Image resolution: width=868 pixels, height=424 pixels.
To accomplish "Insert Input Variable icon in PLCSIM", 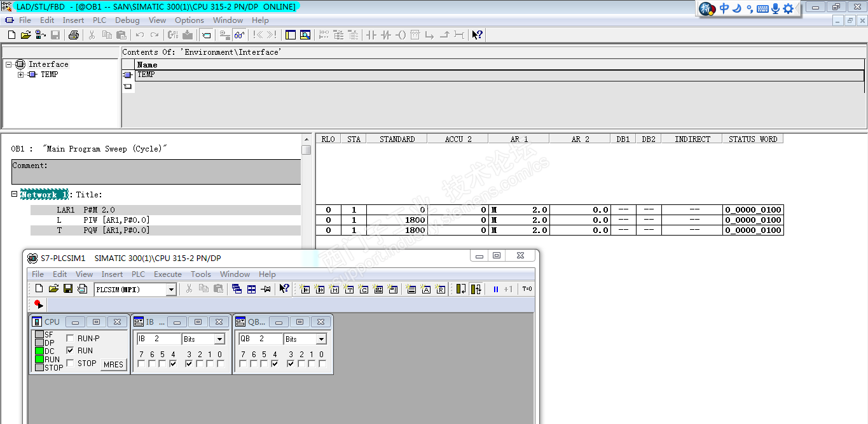I will coord(305,289).
